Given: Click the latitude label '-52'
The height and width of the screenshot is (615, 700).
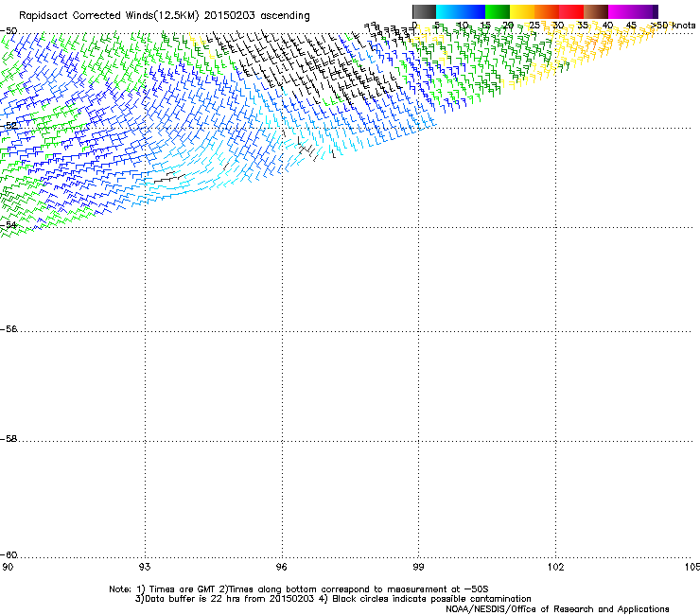Looking at the screenshot, I should 9,126.
